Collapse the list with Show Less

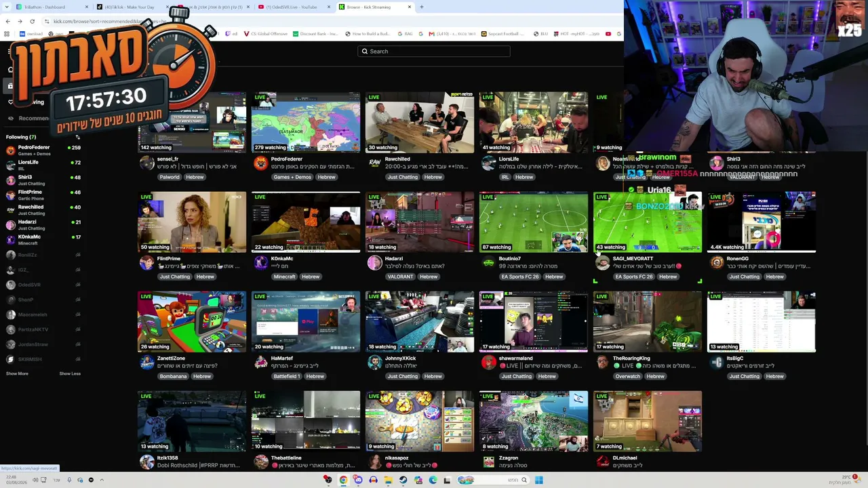tap(70, 373)
